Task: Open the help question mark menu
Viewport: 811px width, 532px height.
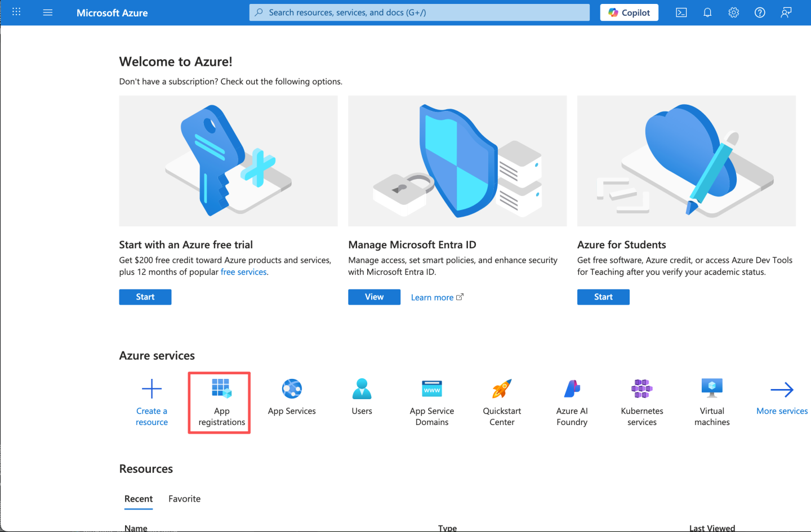Action: tap(760, 12)
